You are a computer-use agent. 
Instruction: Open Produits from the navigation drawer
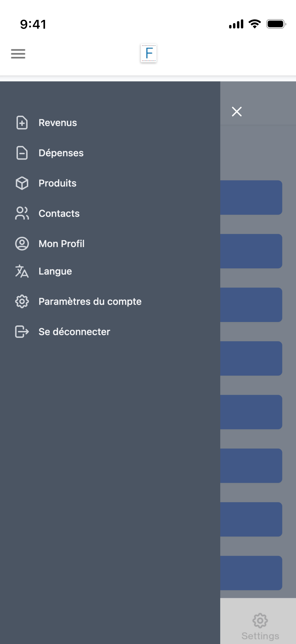tap(57, 183)
